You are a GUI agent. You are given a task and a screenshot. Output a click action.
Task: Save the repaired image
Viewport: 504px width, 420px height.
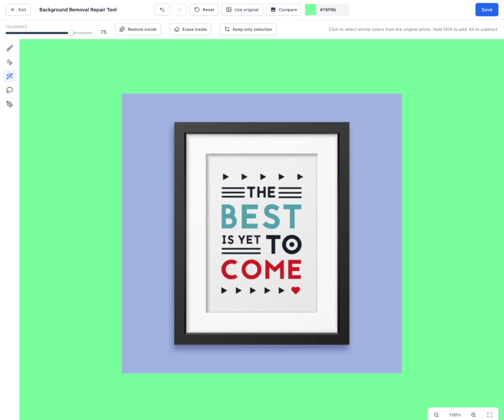pos(487,10)
